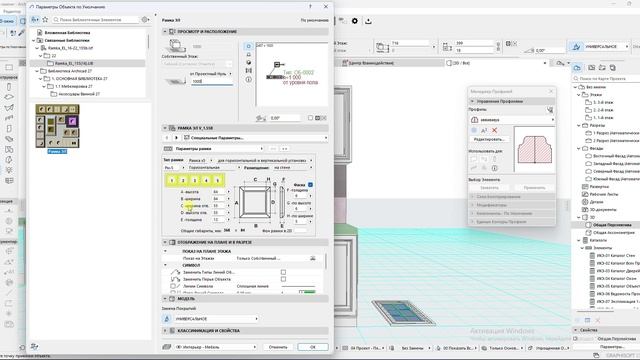The width and height of the screenshot is (640, 360).
Task: Click the rename profile A icon
Action: tap(484, 130)
